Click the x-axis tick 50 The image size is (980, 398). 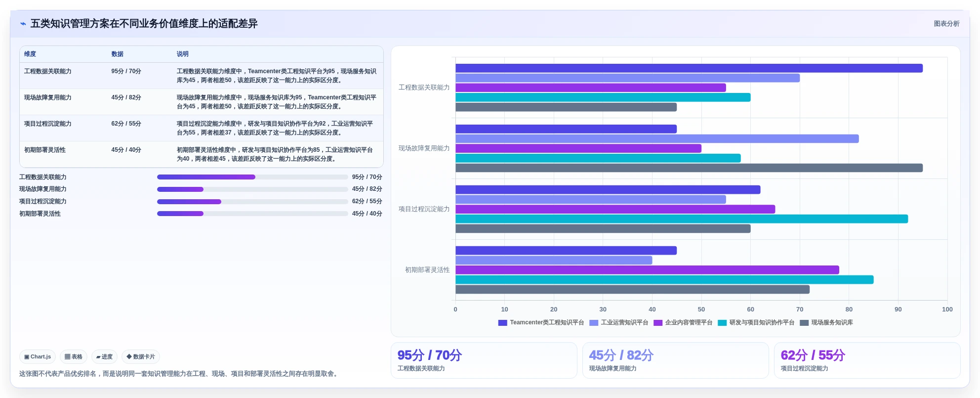701,310
